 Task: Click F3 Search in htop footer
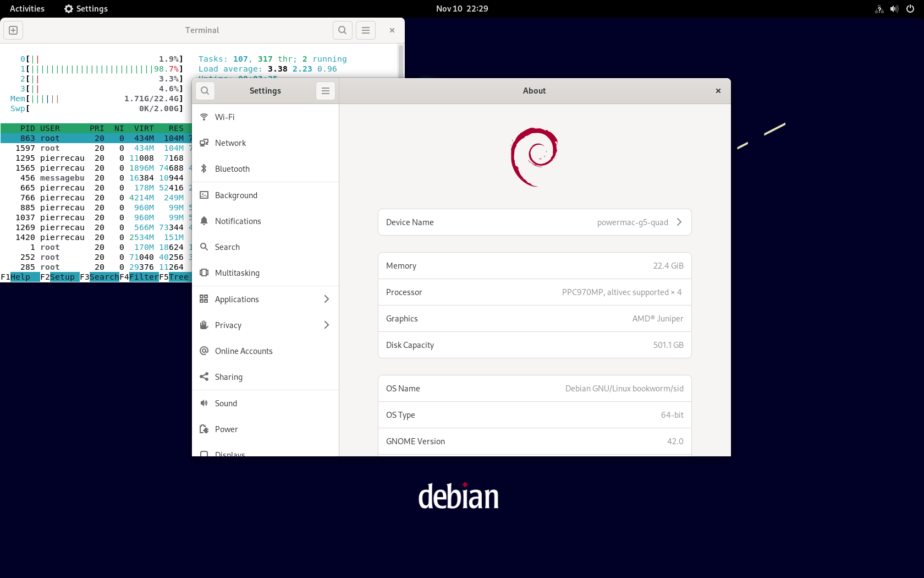100,277
